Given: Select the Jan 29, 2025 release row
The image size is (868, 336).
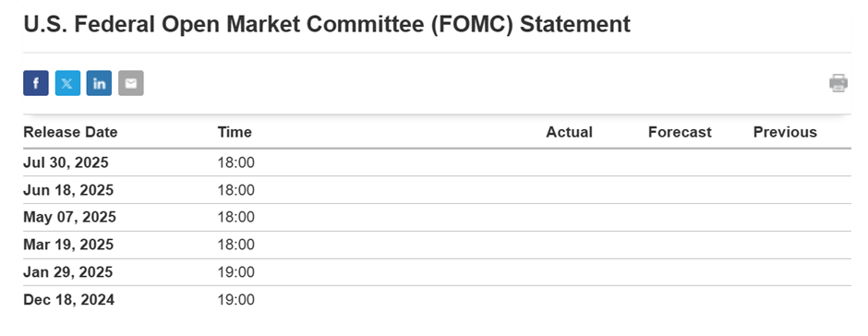Looking at the screenshot, I should [x=437, y=272].
